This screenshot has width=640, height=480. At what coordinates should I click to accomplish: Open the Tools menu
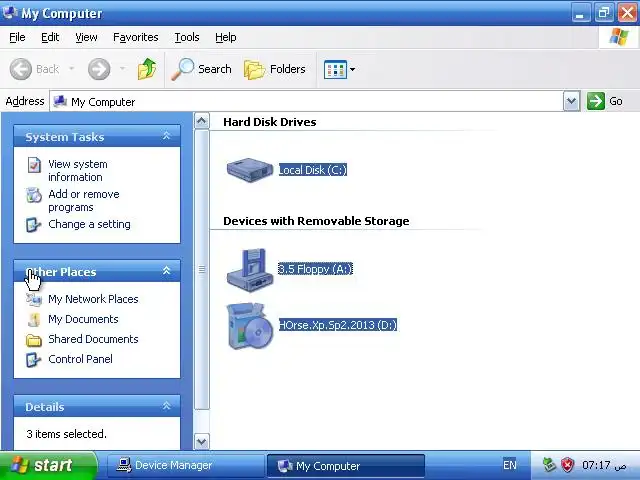187,37
